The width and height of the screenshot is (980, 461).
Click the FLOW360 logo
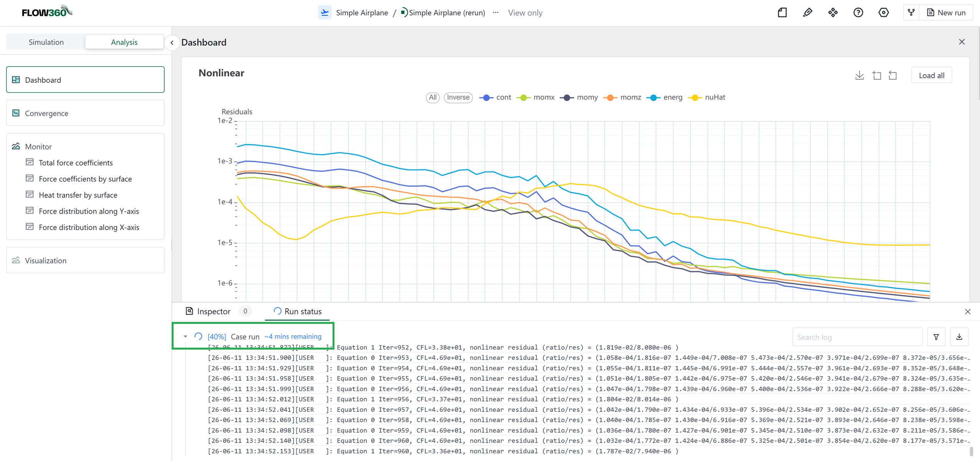(x=47, y=12)
